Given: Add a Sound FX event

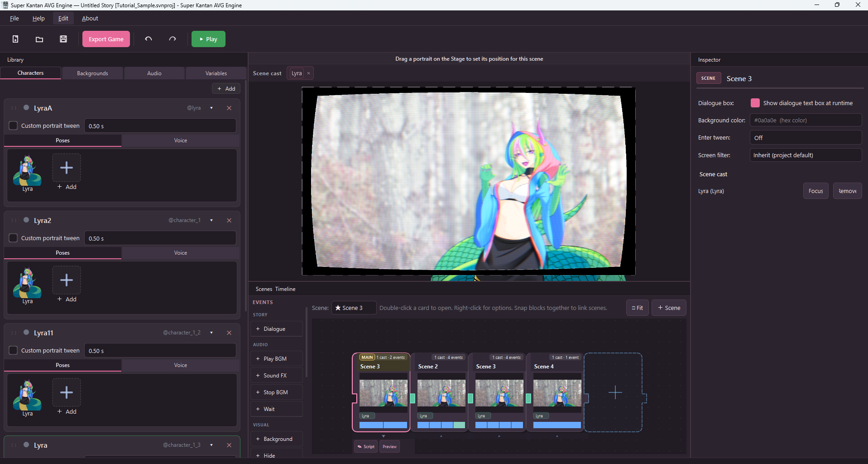Looking at the screenshot, I should (x=277, y=376).
